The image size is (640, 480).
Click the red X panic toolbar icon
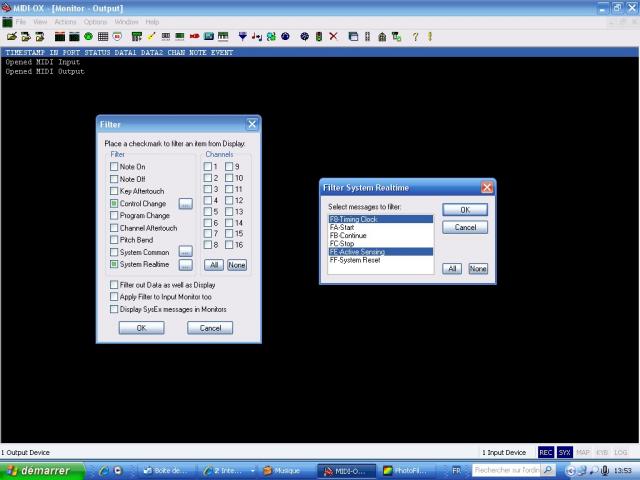click(333, 37)
